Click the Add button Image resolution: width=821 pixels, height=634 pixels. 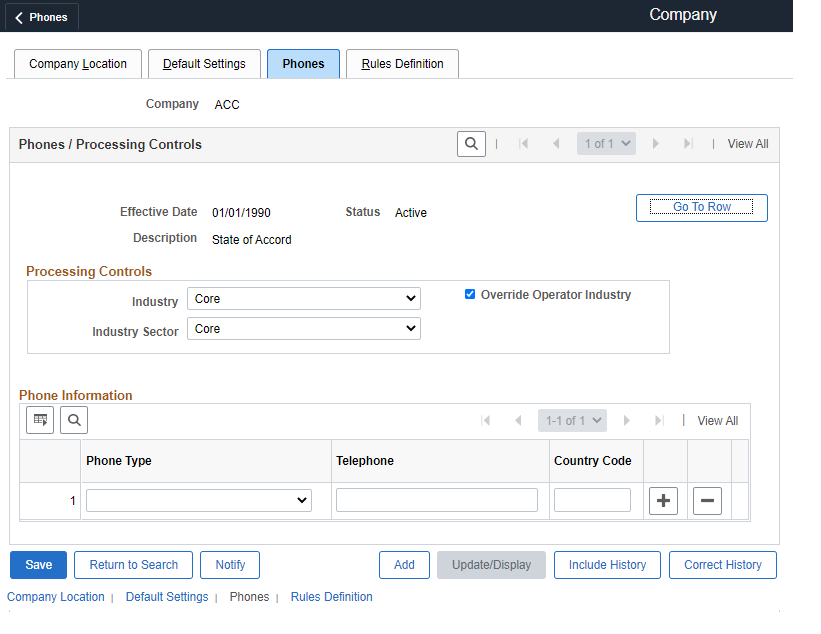(x=404, y=565)
